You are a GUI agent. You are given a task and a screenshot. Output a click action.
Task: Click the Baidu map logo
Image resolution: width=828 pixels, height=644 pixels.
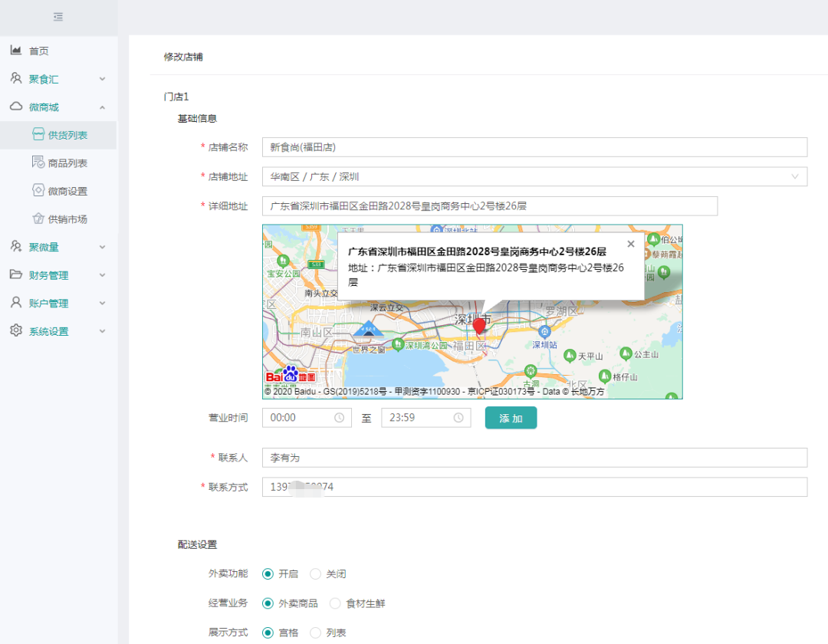(x=291, y=375)
